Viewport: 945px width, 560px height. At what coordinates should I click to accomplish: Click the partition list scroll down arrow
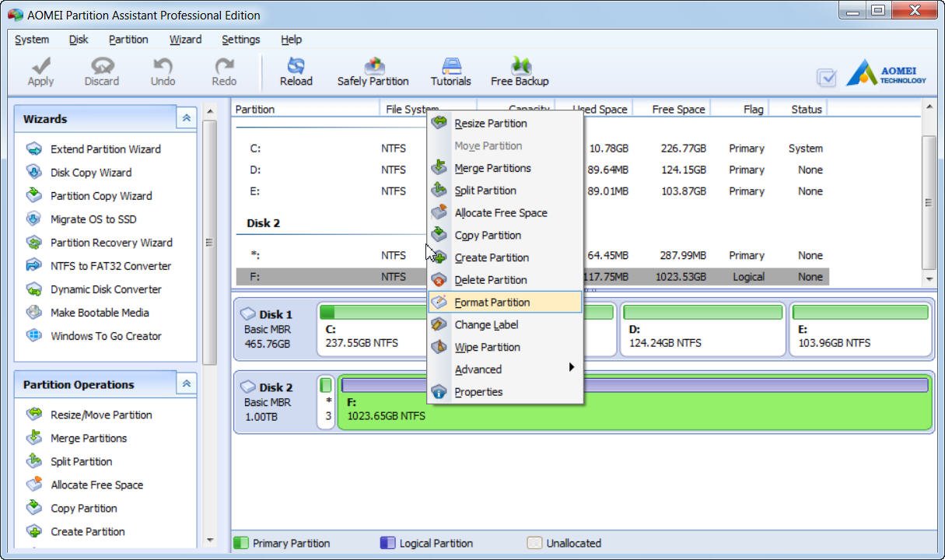929,278
